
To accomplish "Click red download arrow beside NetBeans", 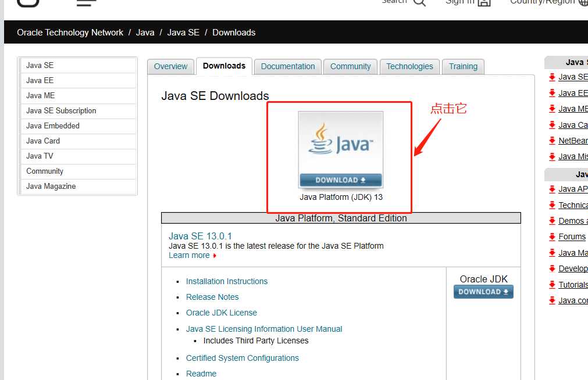I will 552,141.
